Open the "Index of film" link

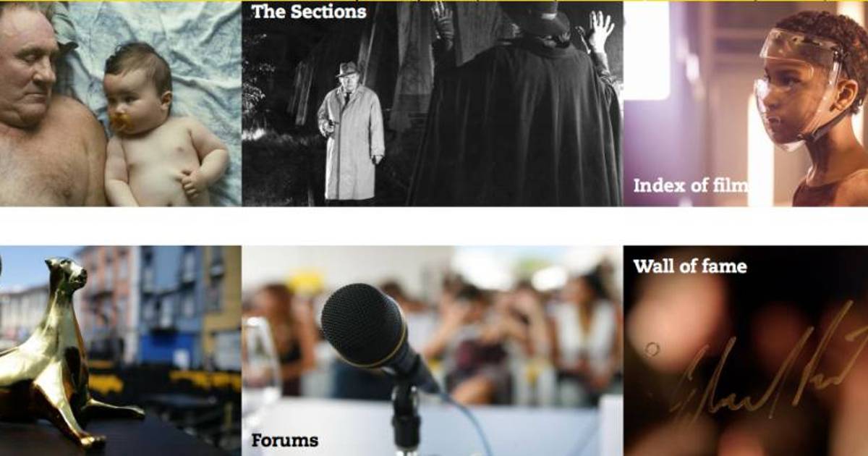690,185
